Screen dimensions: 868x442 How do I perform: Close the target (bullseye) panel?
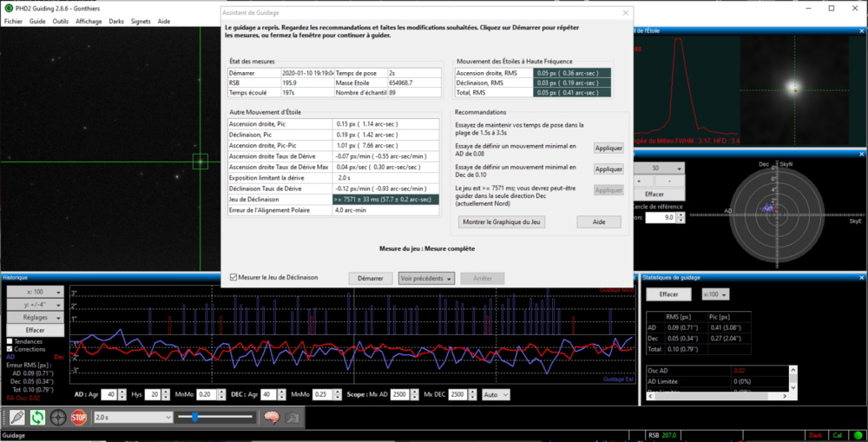click(862, 154)
